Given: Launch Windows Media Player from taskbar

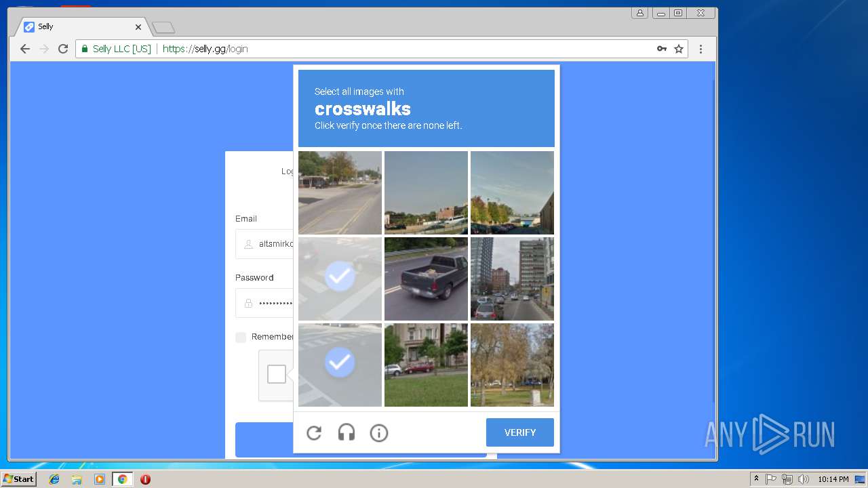Looking at the screenshot, I should click(x=100, y=479).
